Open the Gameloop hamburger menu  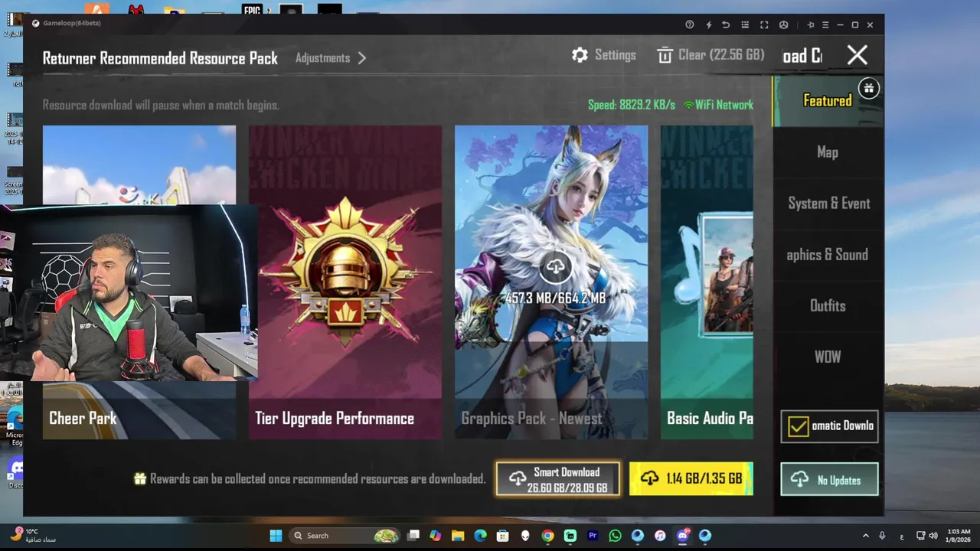[x=825, y=24]
